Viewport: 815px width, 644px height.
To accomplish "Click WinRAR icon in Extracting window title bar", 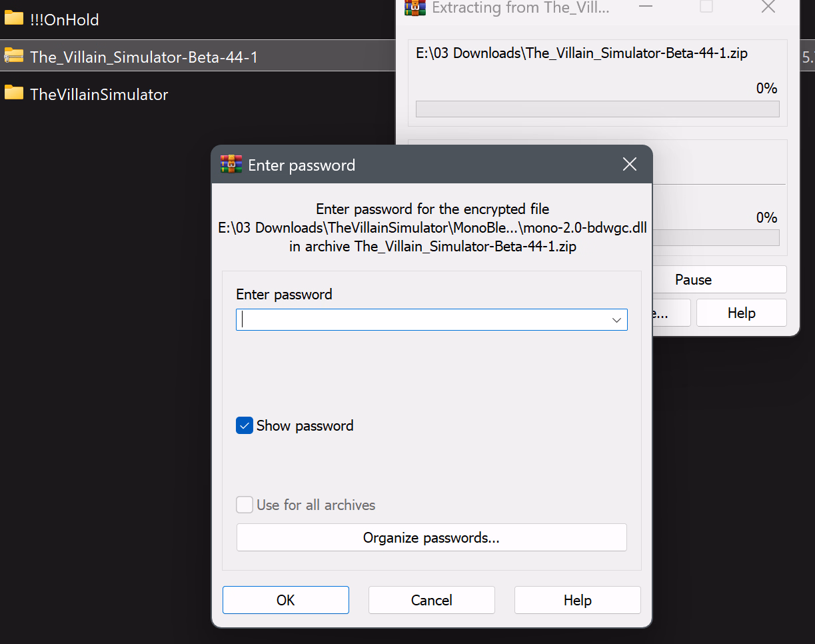I will (415, 8).
